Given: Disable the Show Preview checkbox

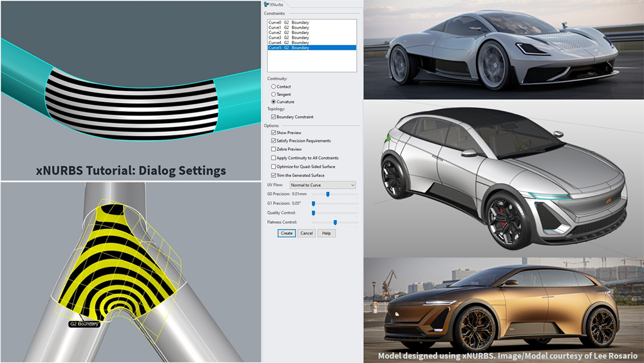Looking at the screenshot, I should click(274, 132).
